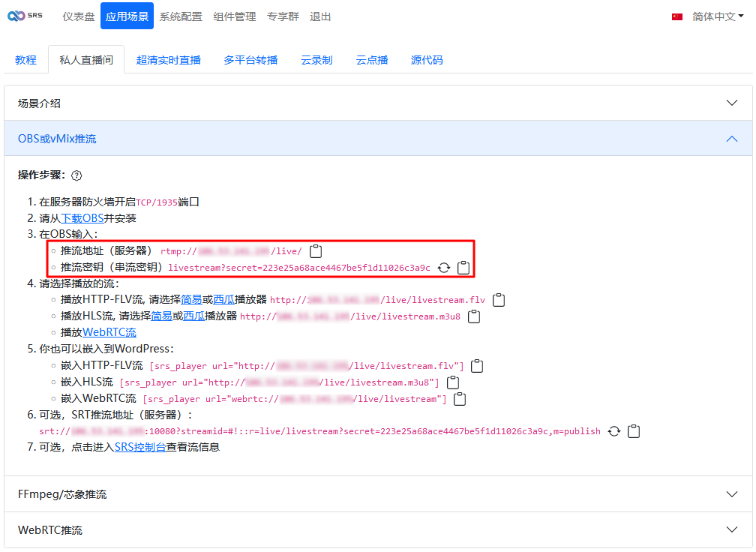
Task: Open the 简易 player link for HTTP-FLV
Action: coord(191,299)
